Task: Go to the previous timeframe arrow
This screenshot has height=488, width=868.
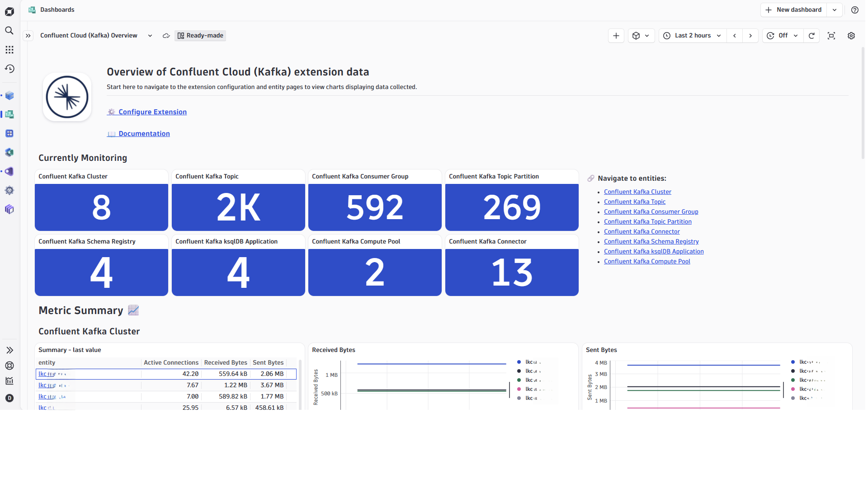Action: click(735, 36)
